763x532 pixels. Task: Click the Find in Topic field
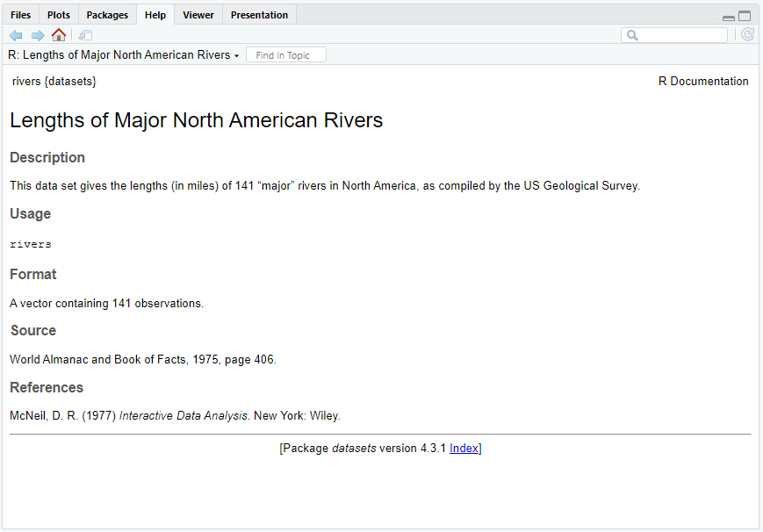(286, 55)
